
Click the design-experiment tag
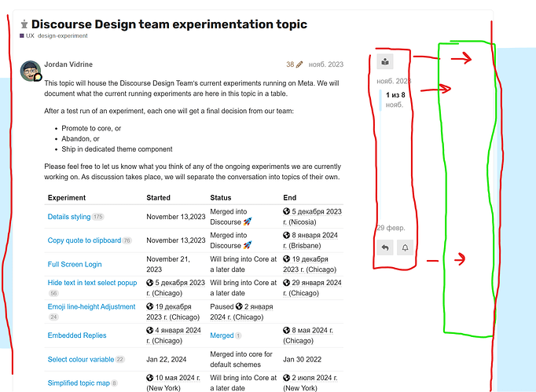click(x=63, y=35)
